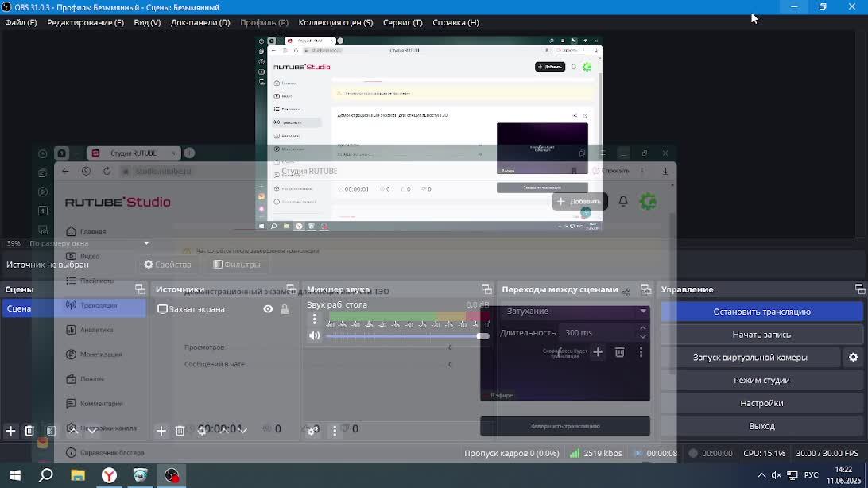Click the Выход button

[761, 426]
